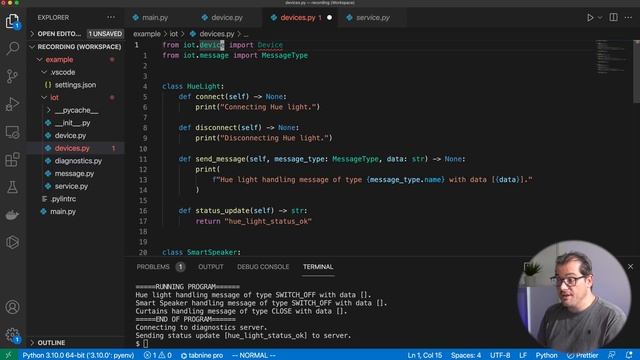Expand the __pycache__ folder

tap(76, 110)
